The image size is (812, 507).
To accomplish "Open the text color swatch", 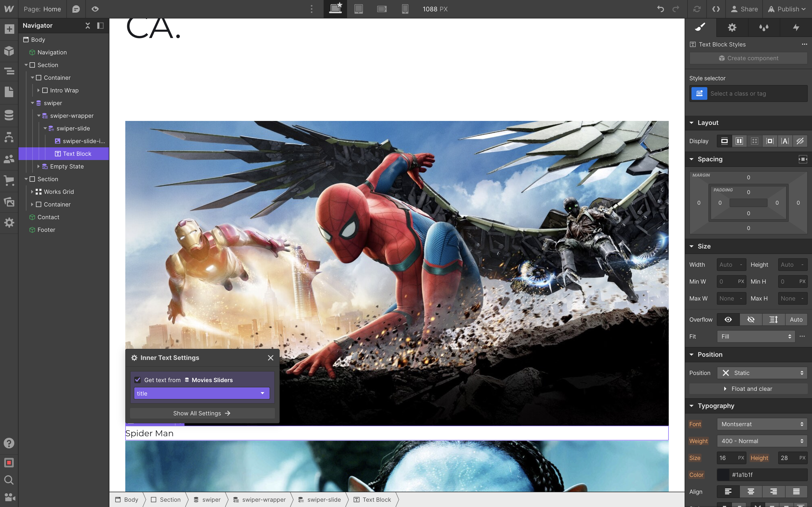I will (x=723, y=475).
